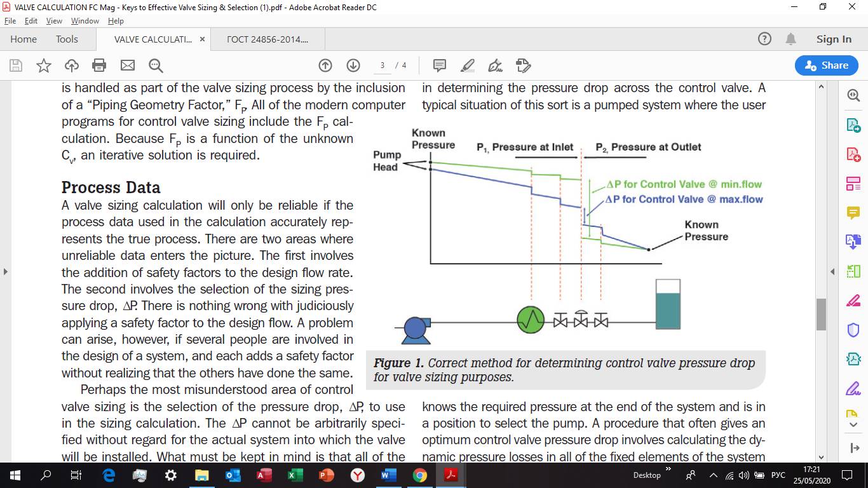Open Excel from taskbar
Screen dimensions: 868x488
coord(295,475)
